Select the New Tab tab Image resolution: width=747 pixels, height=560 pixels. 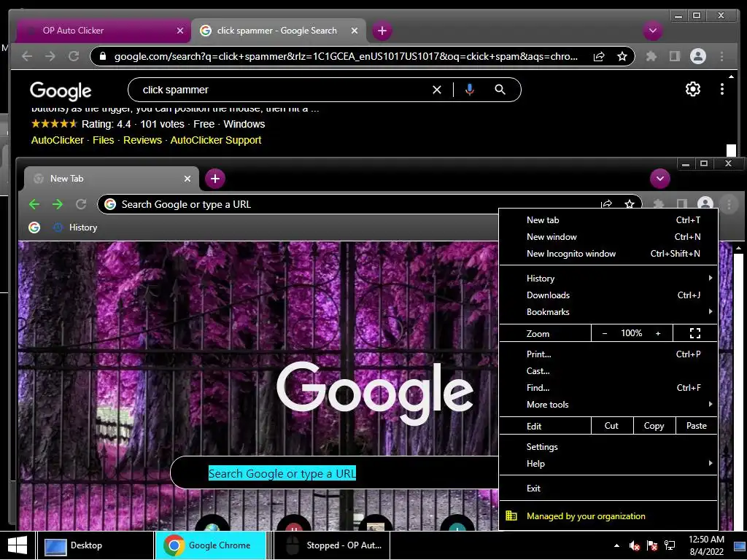point(111,179)
